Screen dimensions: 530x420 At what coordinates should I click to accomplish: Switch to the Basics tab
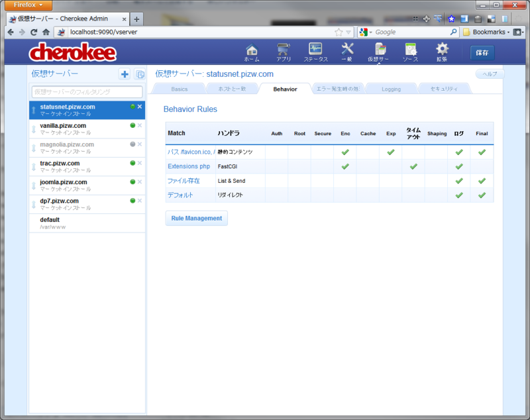coord(179,89)
